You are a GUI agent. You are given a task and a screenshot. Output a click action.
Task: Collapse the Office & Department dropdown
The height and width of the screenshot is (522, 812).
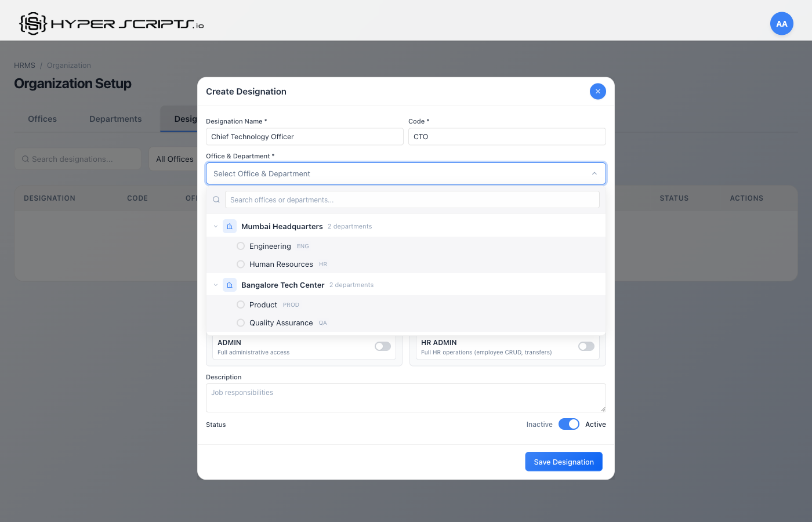(594, 173)
